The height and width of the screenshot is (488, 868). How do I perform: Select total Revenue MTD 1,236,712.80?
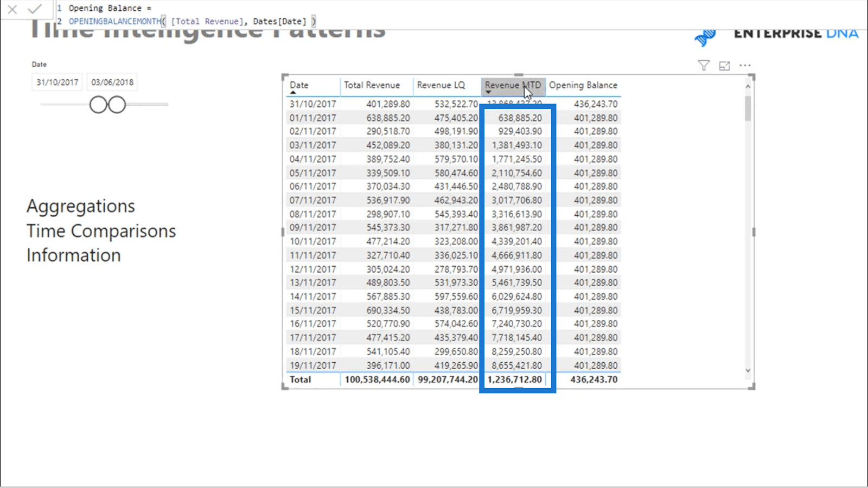point(515,380)
